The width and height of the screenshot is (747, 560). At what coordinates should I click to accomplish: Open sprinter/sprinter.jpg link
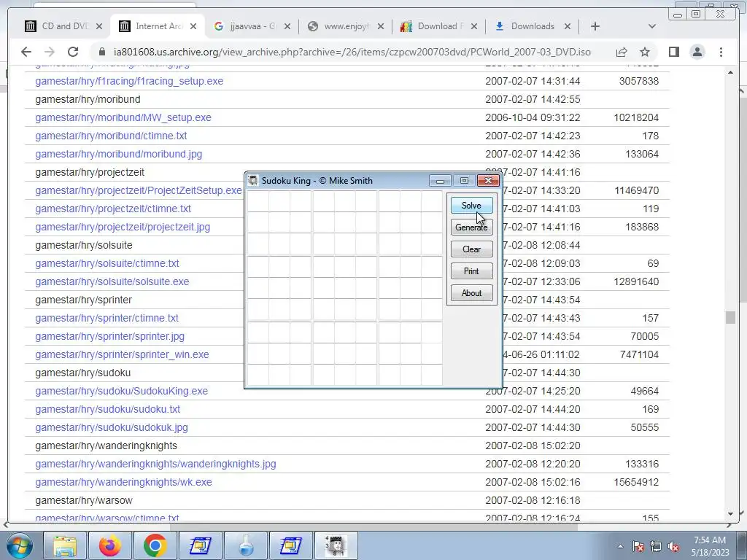click(109, 336)
